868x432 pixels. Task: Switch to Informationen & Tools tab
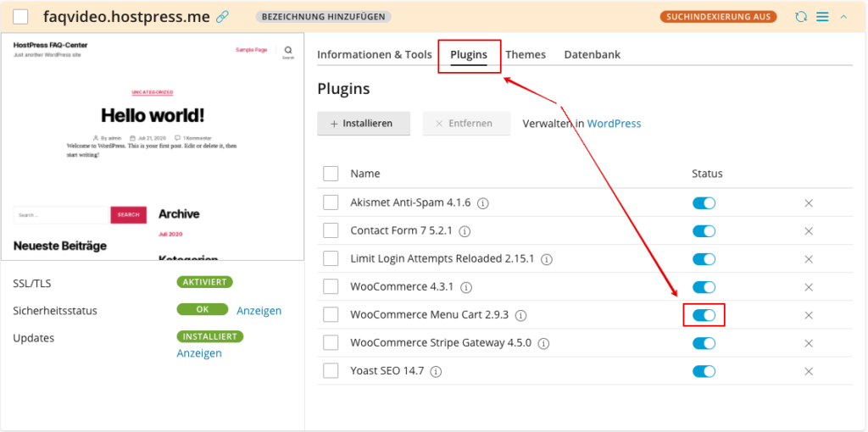(374, 54)
